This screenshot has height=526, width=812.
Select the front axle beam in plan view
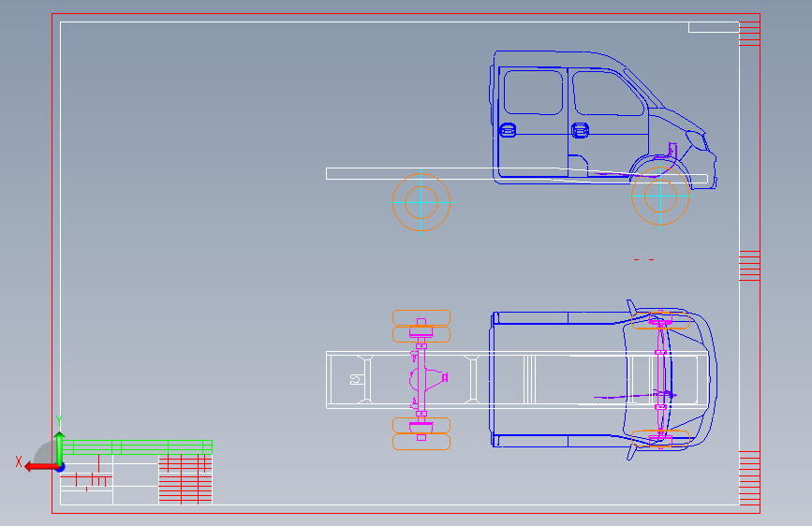pyautogui.click(x=661, y=381)
